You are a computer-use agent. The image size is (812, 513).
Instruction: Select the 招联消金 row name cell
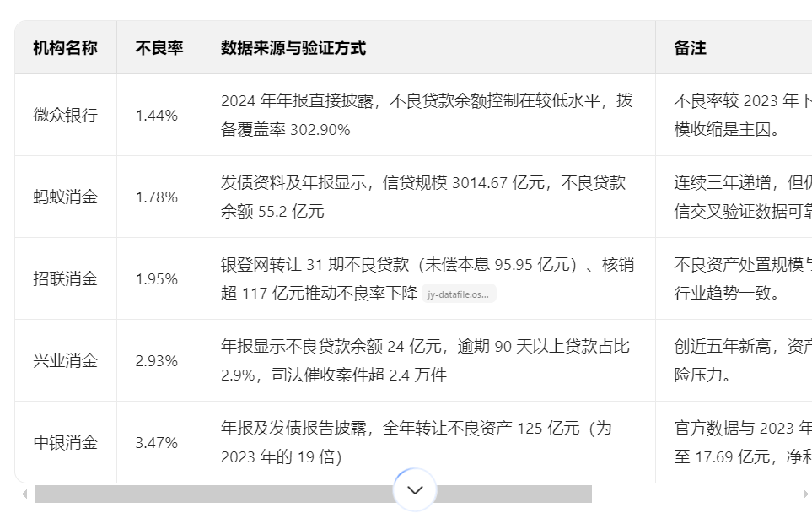click(65, 279)
